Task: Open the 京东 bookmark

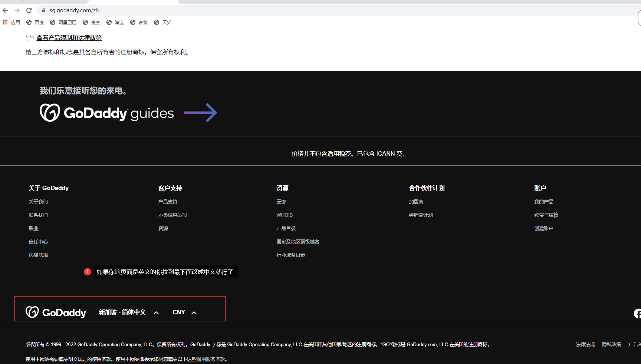Action: click(139, 22)
